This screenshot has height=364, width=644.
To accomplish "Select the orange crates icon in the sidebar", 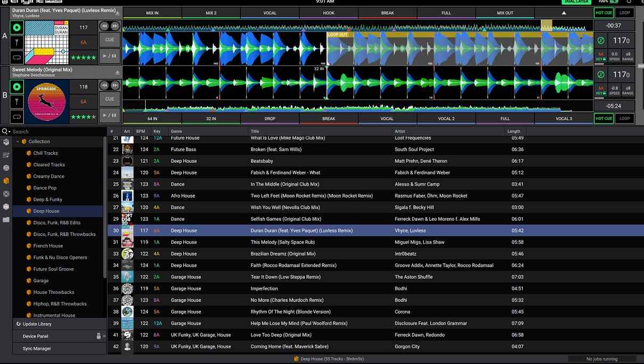I will [6, 181].
